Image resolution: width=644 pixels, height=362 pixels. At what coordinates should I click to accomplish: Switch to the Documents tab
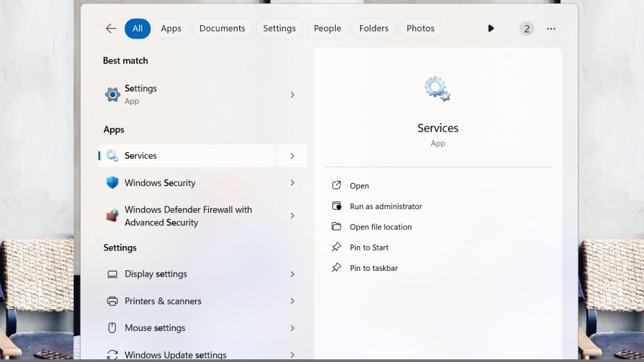coord(222,28)
